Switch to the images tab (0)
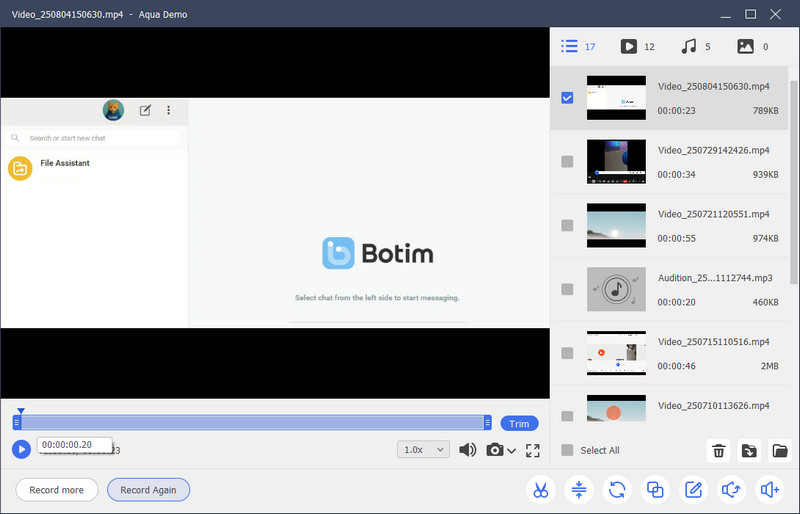This screenshot has height=514, width=800. [x=753, y=46]
